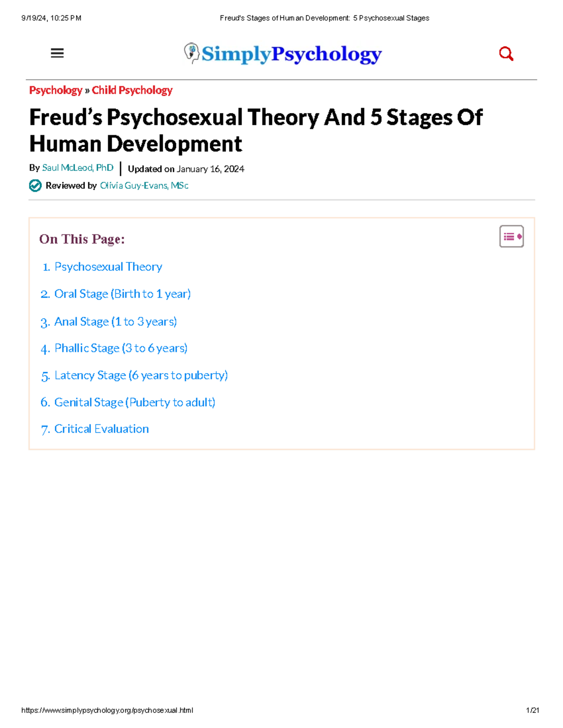Open the Psychology breadcrumb menu item
The height and width of the screenshot is (728, 563).
[56, 90]
